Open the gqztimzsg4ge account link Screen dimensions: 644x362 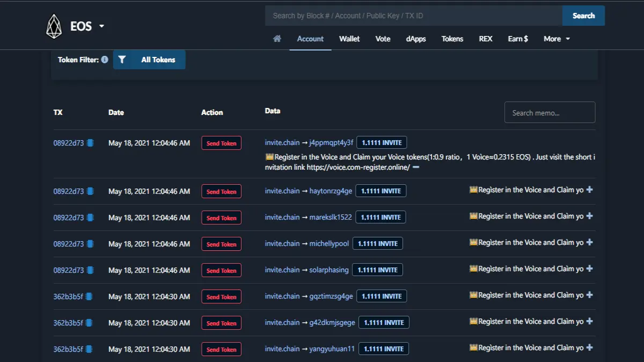tap(331, 296)
